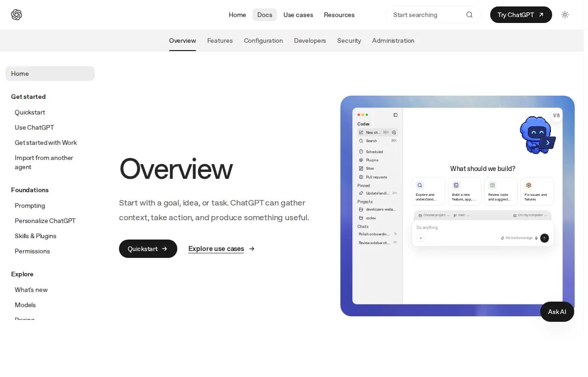Click the magnifier icon in the search box
The width and height of the screenshot is (588, 377).
(x=469, y=15)
